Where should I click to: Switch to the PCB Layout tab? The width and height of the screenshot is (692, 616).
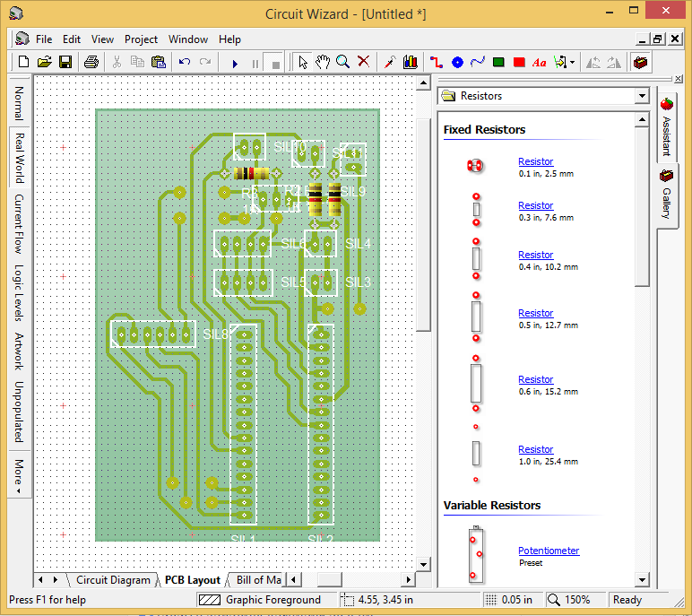click(193, 580)
